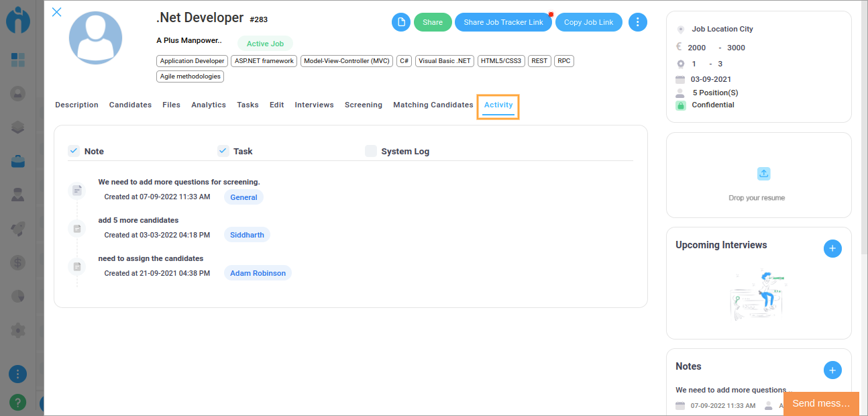Open the three-dot more options menu
The image size is (868, 416).
637,22
